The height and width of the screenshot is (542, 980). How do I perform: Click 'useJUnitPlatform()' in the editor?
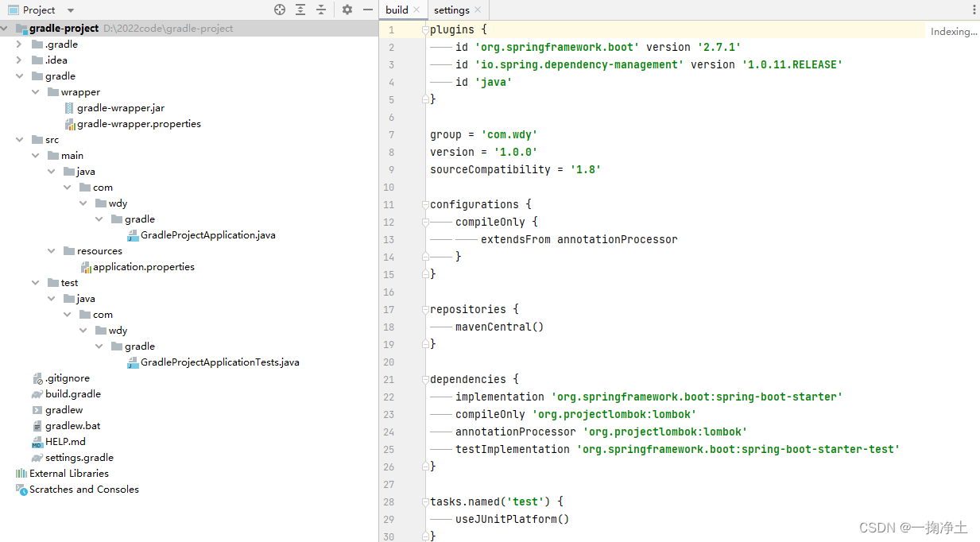click(512, 519)
